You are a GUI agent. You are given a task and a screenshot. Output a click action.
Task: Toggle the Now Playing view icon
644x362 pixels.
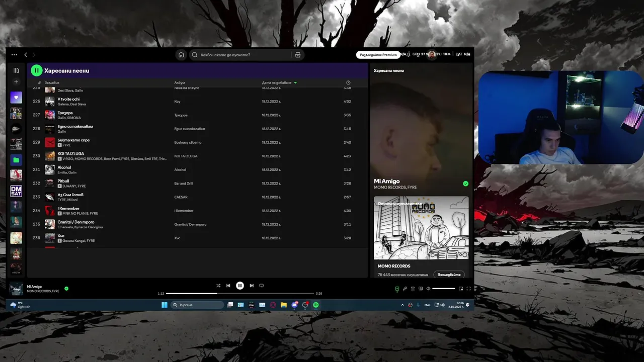397,289
